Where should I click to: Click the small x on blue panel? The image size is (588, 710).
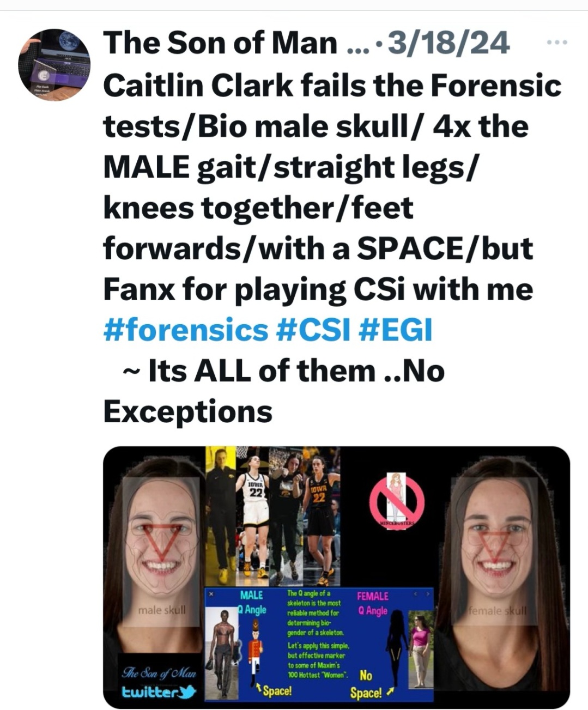tap(211, 594)
